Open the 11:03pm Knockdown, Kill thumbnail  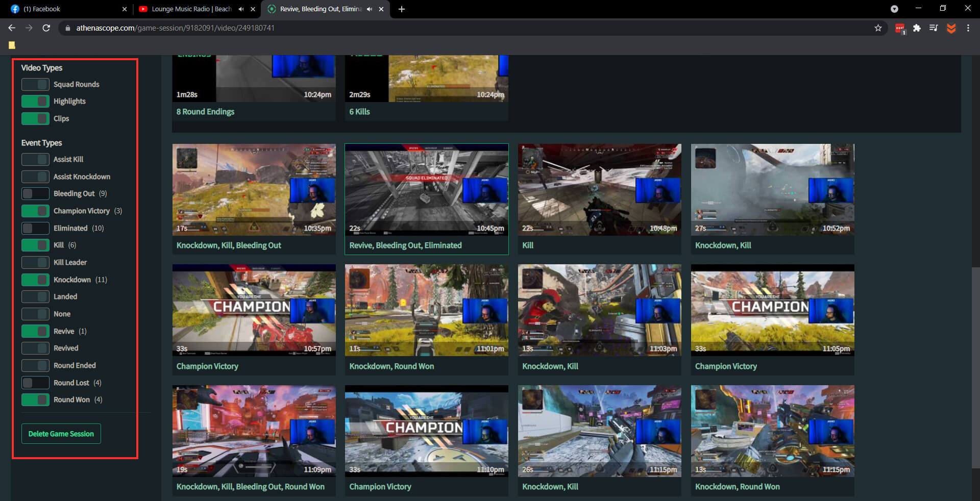coord(599,310)
